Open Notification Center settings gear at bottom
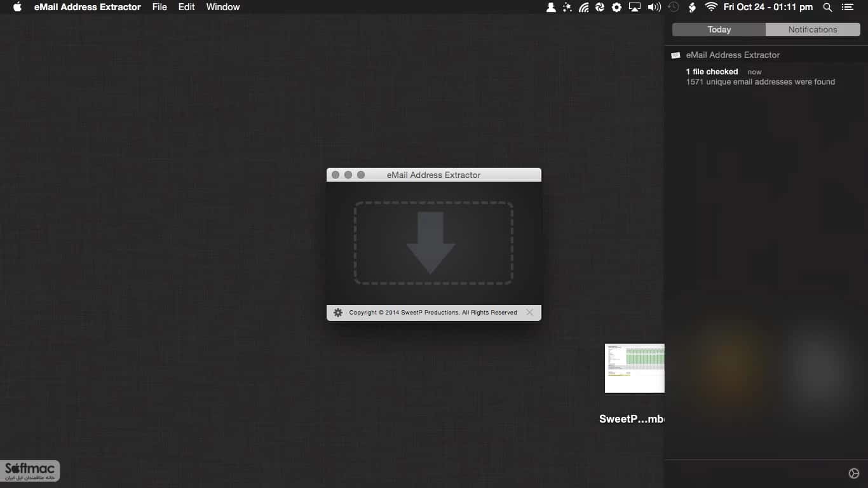868x488 pixels. click(x=854, y=473)
